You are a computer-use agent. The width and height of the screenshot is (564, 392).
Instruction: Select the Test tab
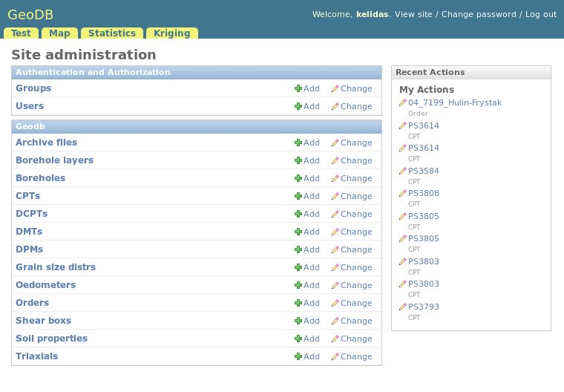[x=21, y=33]
